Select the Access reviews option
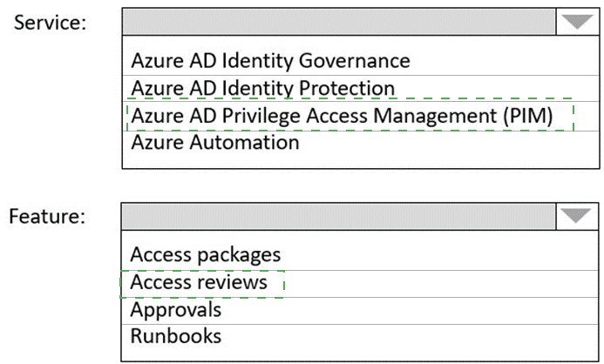The height and width of the screenshot is (364, 604). 199,283
